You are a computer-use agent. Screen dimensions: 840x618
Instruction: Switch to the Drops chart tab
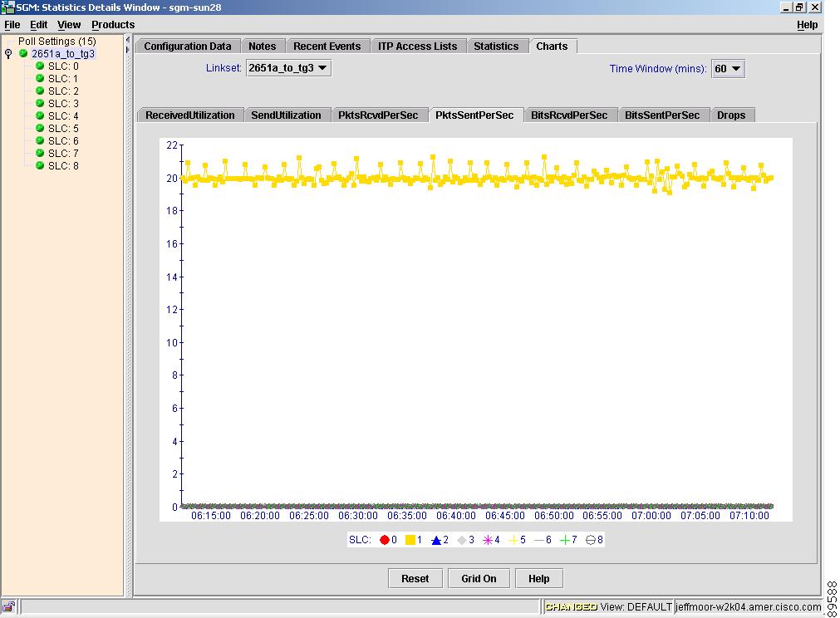(731, 115)
